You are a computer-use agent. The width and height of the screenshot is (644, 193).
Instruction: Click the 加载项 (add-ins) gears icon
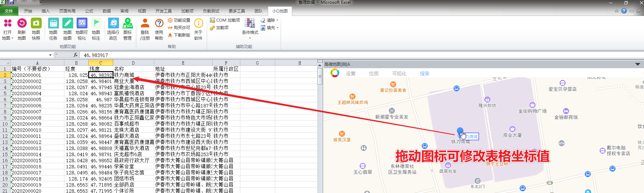213,28
